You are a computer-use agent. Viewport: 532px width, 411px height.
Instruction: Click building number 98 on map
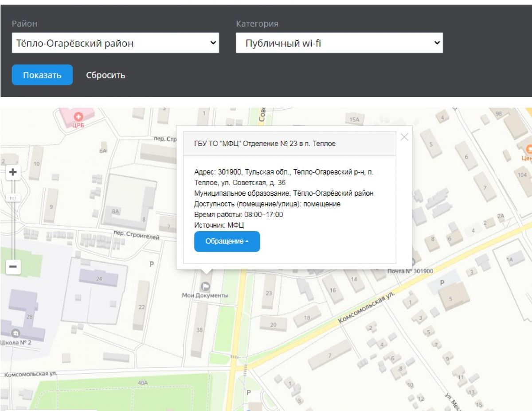coord(499,114)
